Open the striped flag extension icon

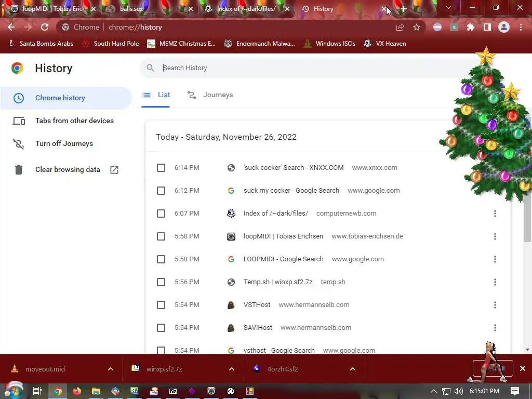[x=437, y=27]
